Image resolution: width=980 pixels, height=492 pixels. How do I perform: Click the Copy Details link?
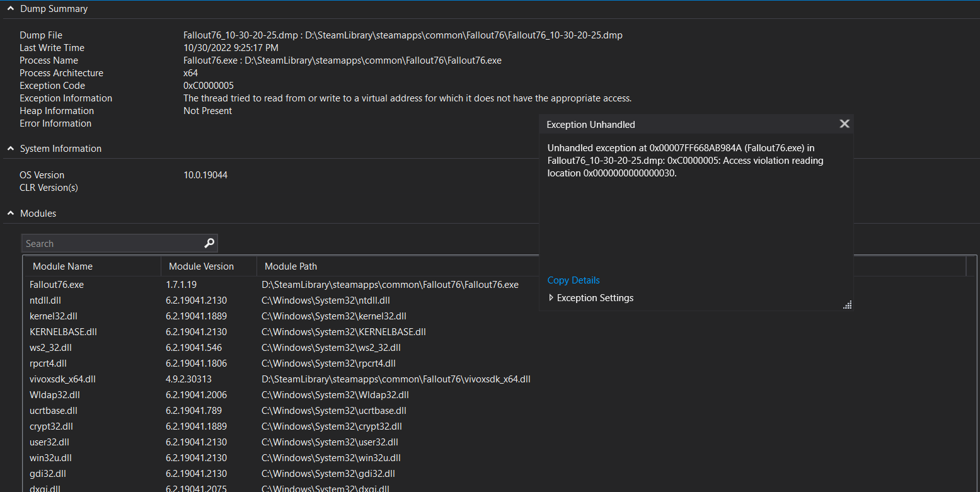[574, 280]
